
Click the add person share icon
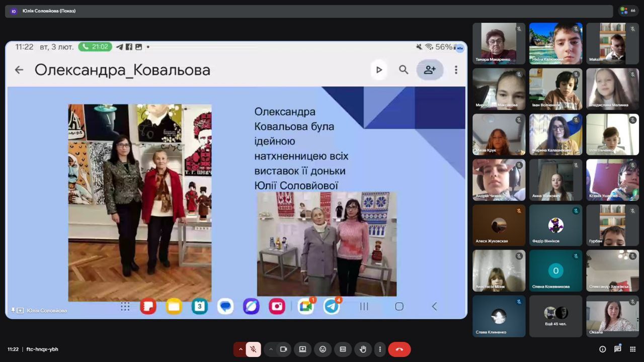pos(430,70)
